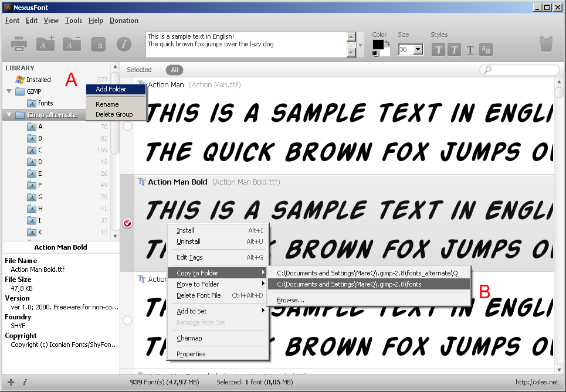This screenshot has height=392, width=566.
Task: Click the Windows Installed fonts icon
Action: 20,80
